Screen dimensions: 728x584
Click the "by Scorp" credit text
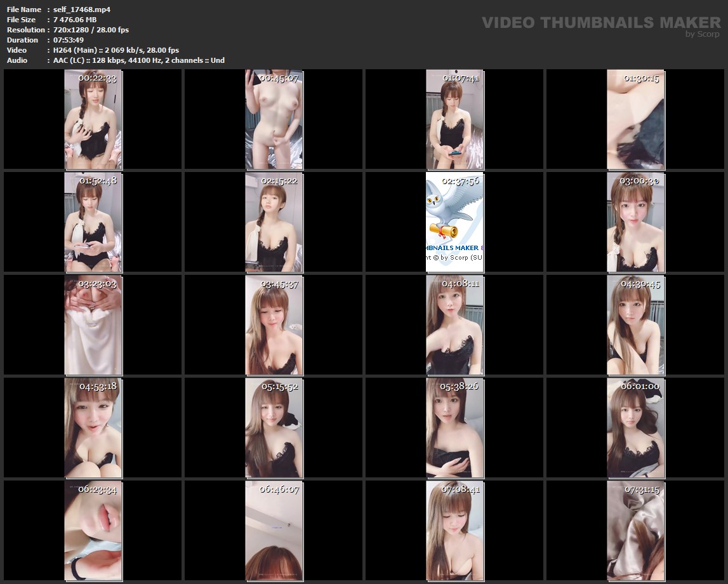(702, 34)
